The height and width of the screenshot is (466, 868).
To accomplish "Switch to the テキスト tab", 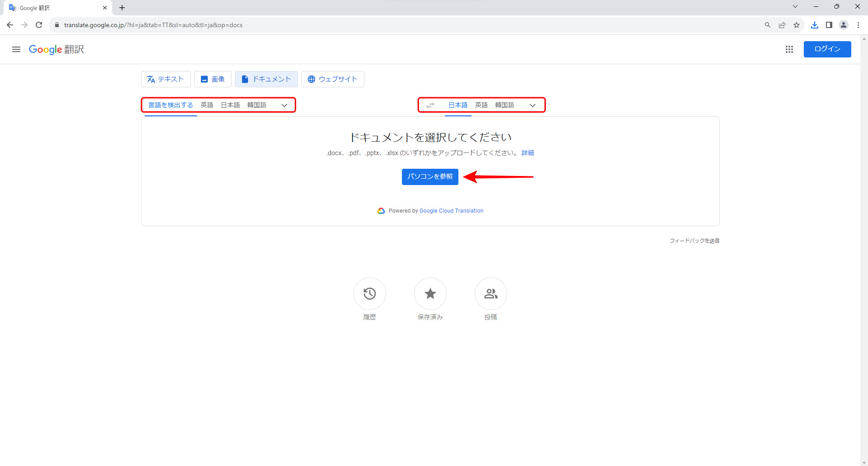I will point(165,79).
